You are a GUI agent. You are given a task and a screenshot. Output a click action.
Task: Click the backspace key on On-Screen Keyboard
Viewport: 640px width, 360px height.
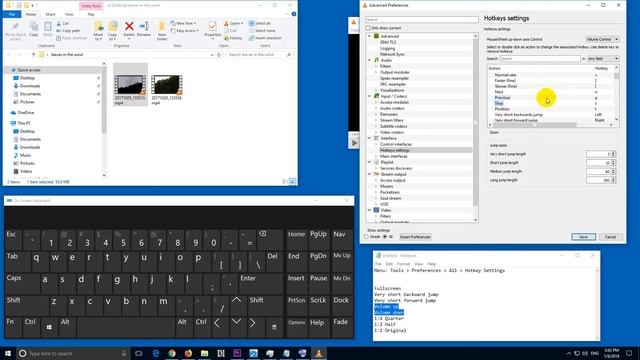click(x=269, y=239)
